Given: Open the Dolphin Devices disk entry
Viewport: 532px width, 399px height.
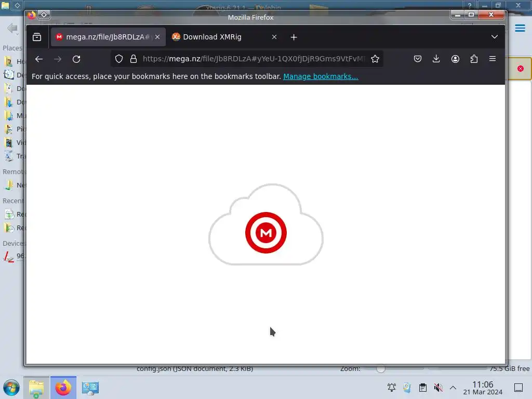Looking at the screenshot, I should coord(14,256).
